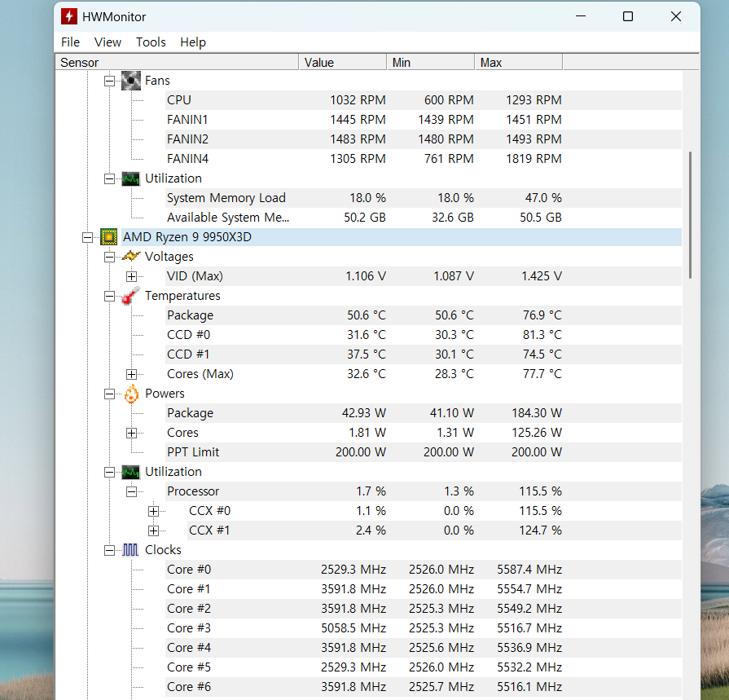Expand the CCX #1 node

tap(153, 531)
